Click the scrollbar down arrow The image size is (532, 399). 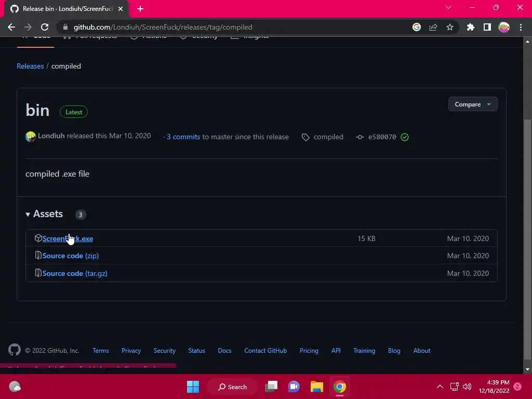[x=527, y=369]
